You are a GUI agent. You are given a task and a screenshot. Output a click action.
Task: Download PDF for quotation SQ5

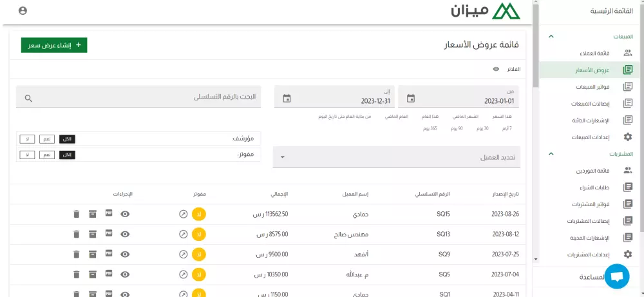pos(109,274)
